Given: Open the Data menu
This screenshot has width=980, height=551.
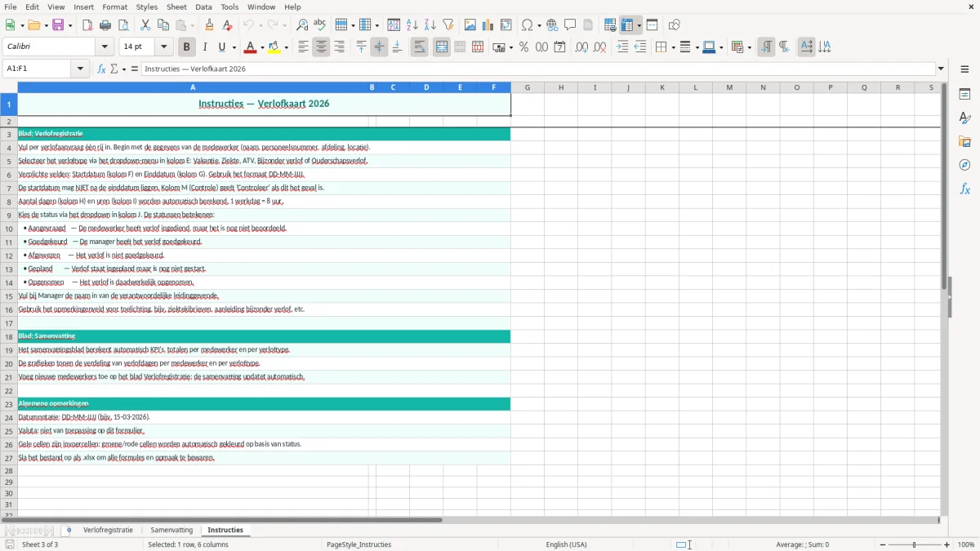Looking at the screenshot, I should [203, 7].
